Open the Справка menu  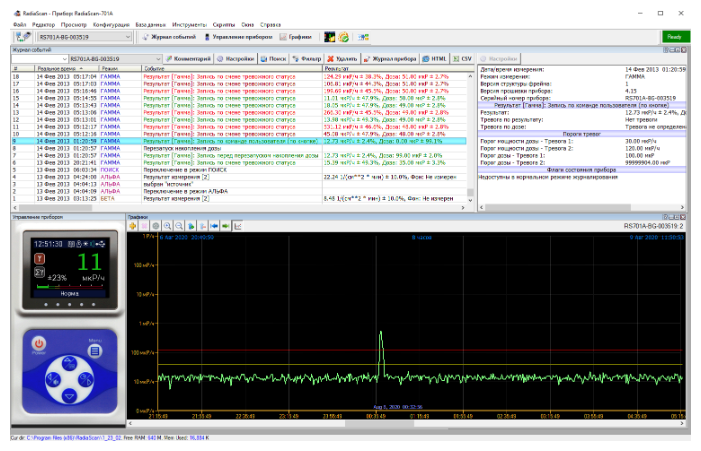click(x=270, y=25)
